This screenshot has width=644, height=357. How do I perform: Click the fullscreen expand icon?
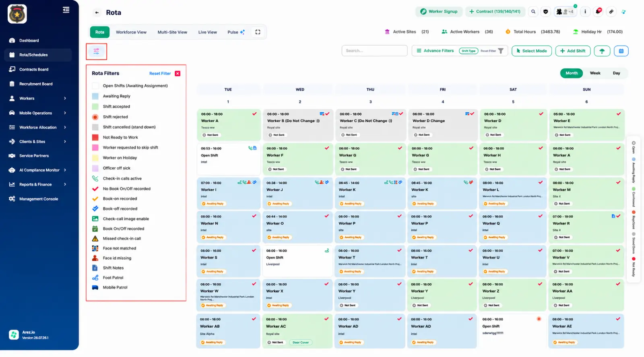click(x=258, y=32)
